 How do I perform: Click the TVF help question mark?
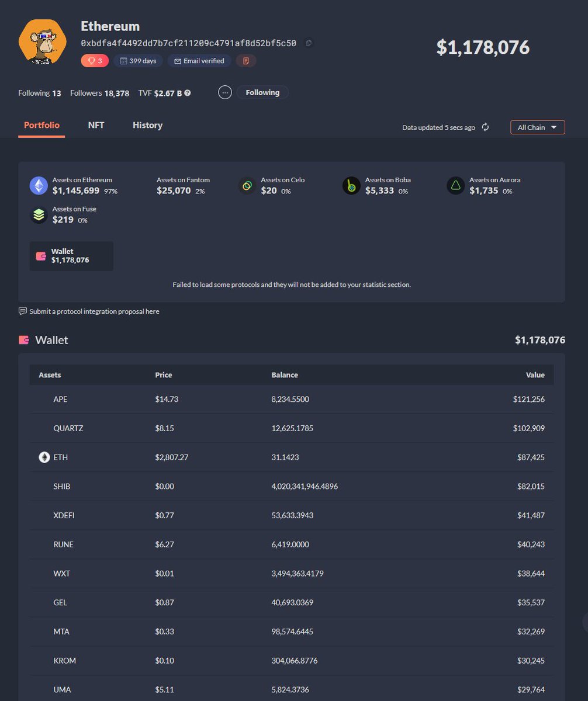pyautogui.click(x=188, y=93)
